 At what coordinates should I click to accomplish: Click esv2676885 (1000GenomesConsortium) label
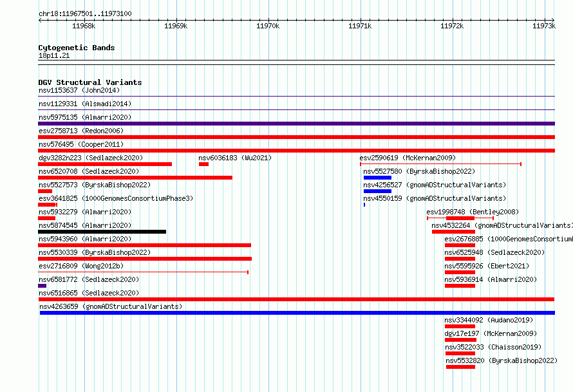pos(509,239)
